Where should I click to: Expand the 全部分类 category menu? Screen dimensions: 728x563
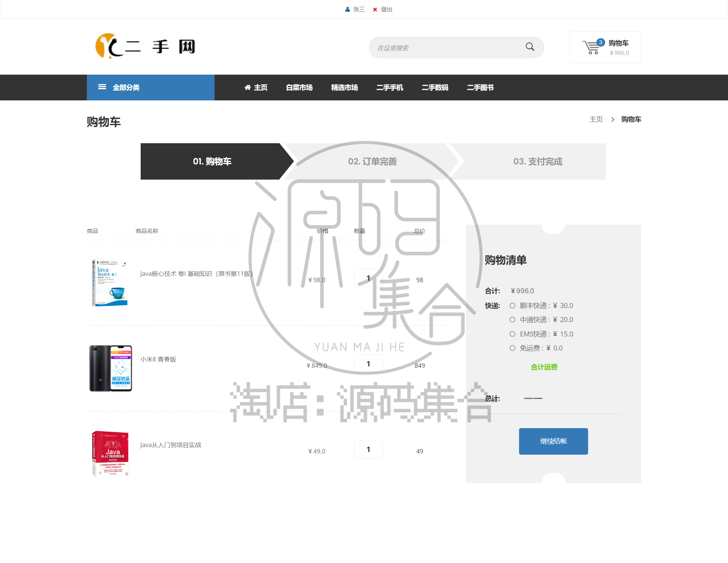coord(151,88)
